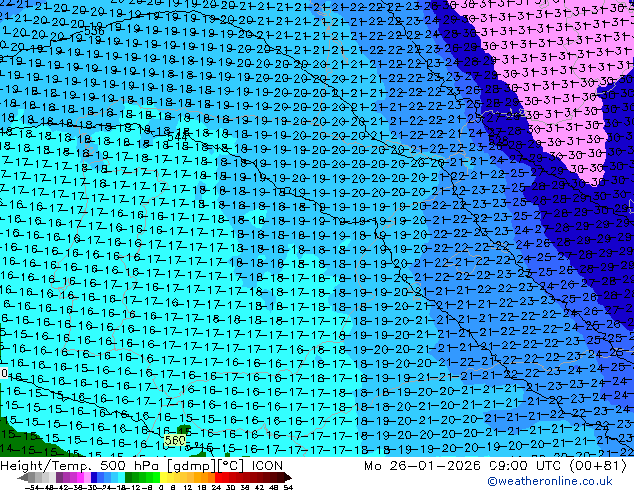Viewport: 634px width, 490px height.
Task: Pick the cyan swatch in the legend
Action: (121, 477)
